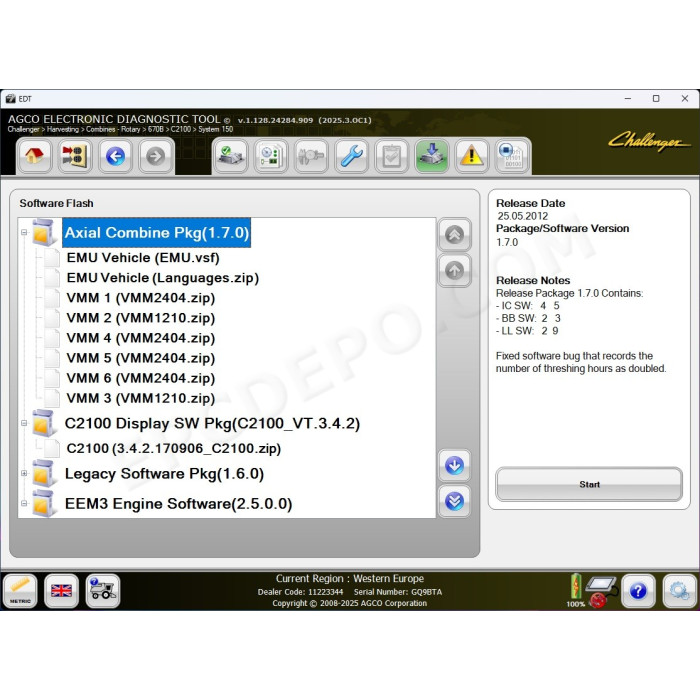The height and width of the screenshot is (700, 700).
Task: Open the calibration caliper tool icon
Action: pos(311,156)
